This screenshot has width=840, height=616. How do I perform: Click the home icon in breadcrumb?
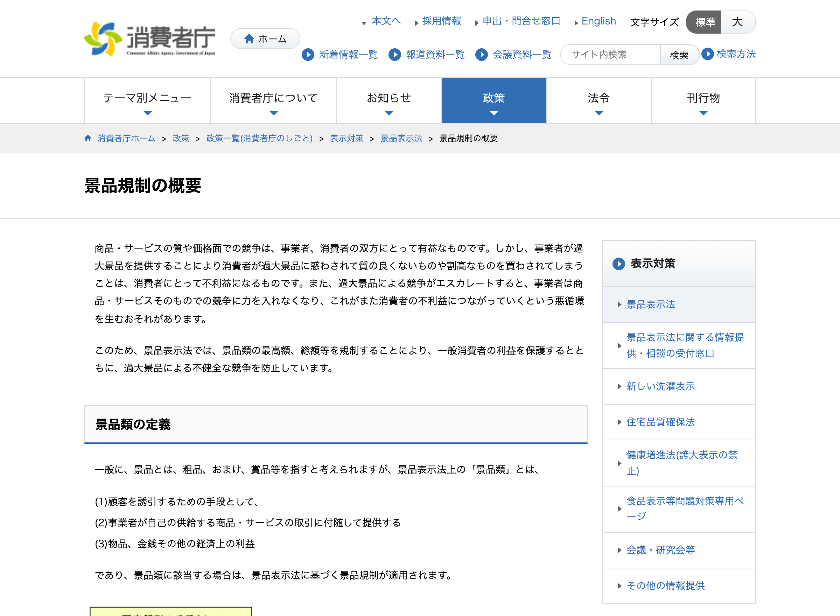[x=88, y=138]
